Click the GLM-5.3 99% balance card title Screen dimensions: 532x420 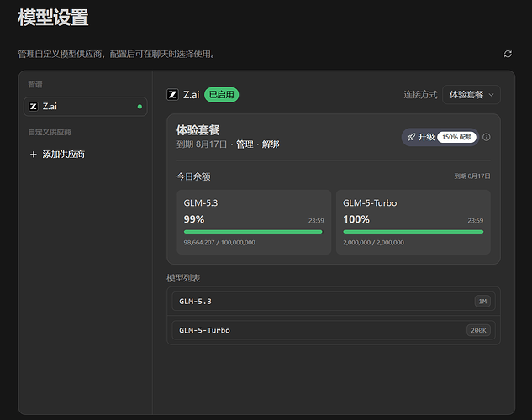201,203
